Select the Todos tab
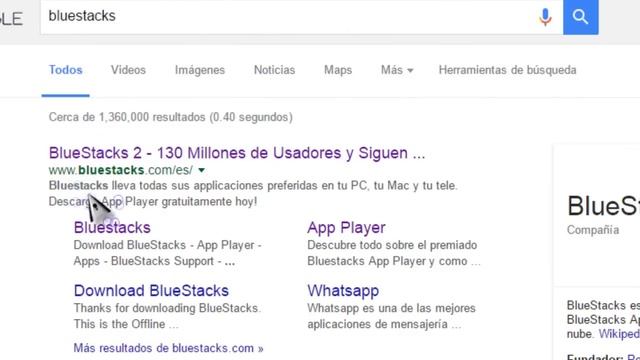Image resolution: width=640 pixels, height=360 pixels. [66, 70]
